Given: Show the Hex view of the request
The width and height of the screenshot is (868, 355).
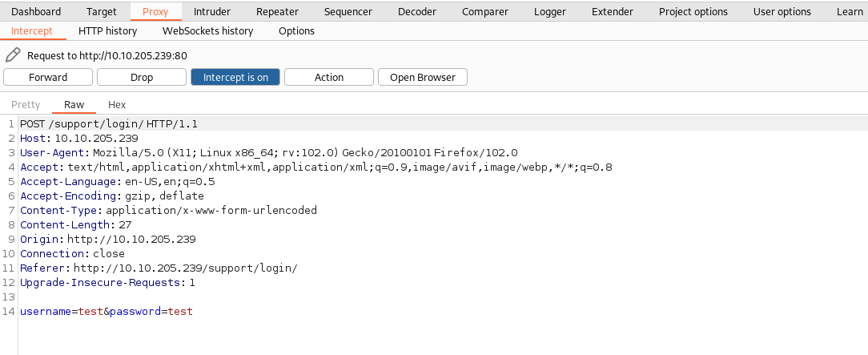Looking at the screenshot, I should coord(117,104).
